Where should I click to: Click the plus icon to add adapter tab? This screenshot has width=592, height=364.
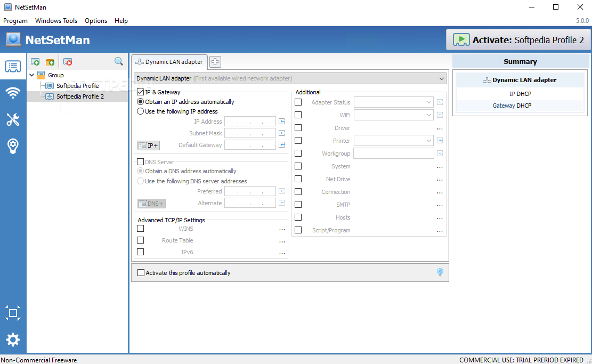[x=215, y=61]
